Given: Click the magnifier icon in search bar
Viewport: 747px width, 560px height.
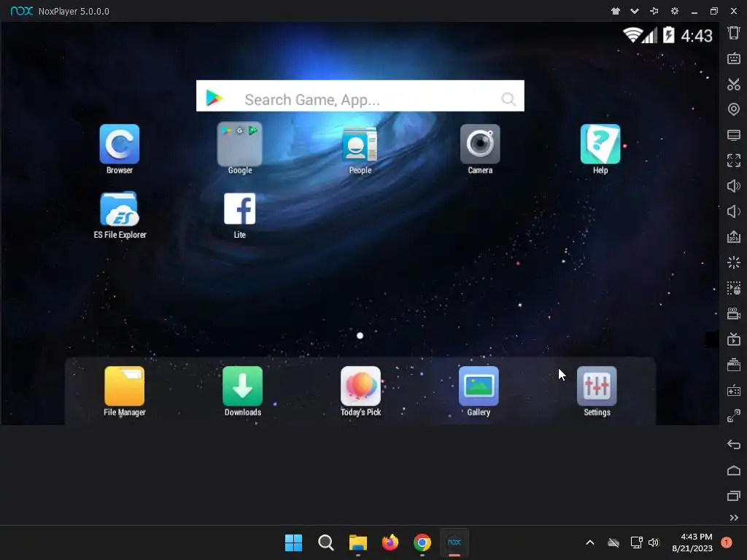Looking at the screenshot, I should click(508, 99).
